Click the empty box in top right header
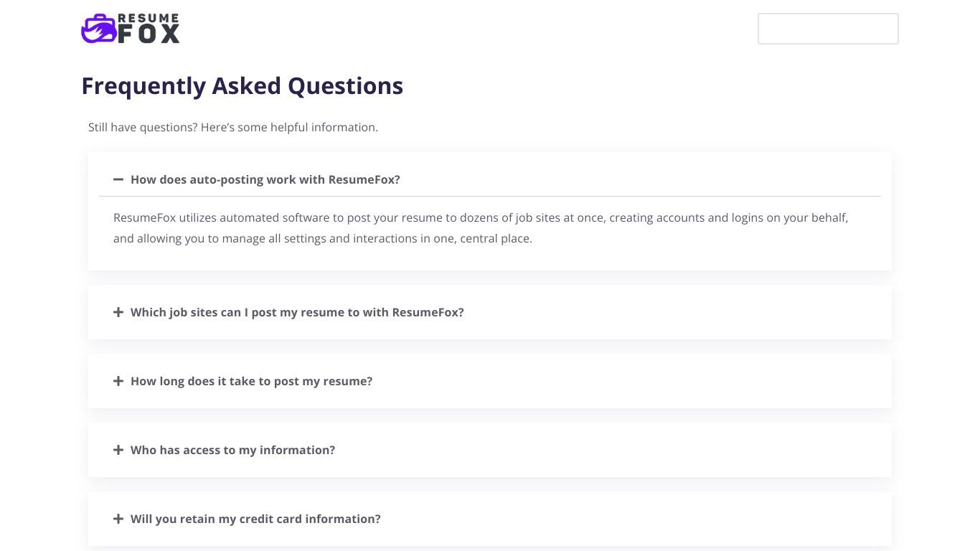The height and width of the screenshot is (551, 980). coord(828,29)
